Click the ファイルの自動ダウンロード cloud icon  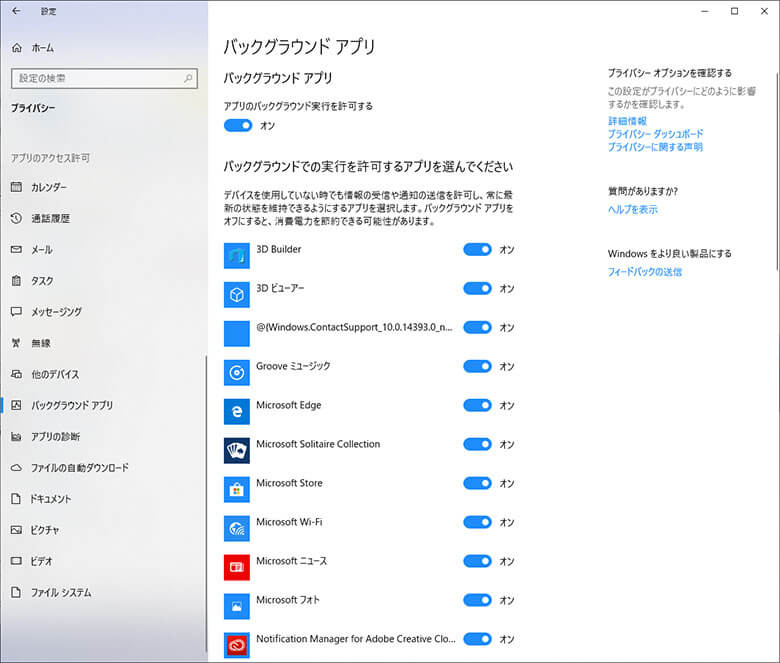coord(16,468)
